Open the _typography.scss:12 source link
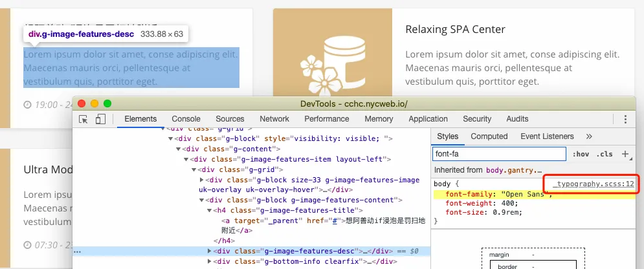The width and height of the screenshot is (644, 269). coord(593,184)
